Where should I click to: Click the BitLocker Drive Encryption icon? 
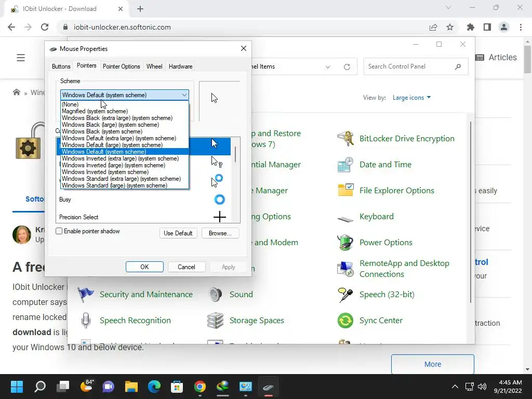click(345, 138)
